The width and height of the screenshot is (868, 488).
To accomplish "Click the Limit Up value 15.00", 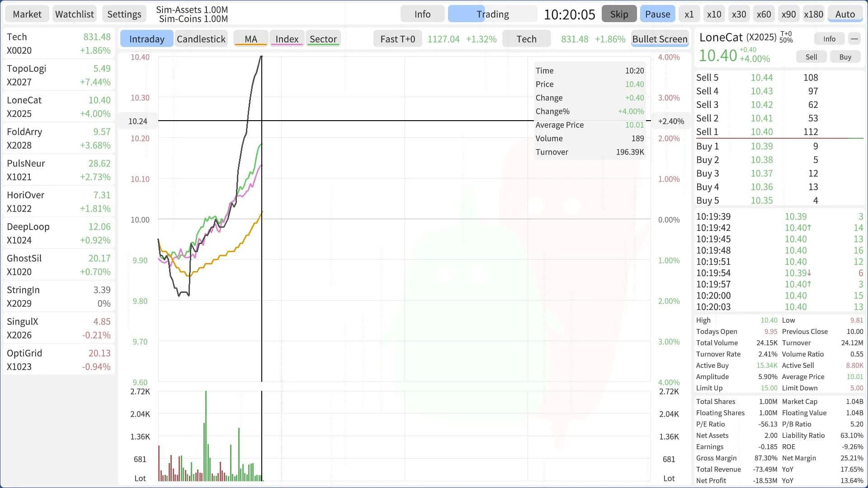I will click(x=769, y=388).
